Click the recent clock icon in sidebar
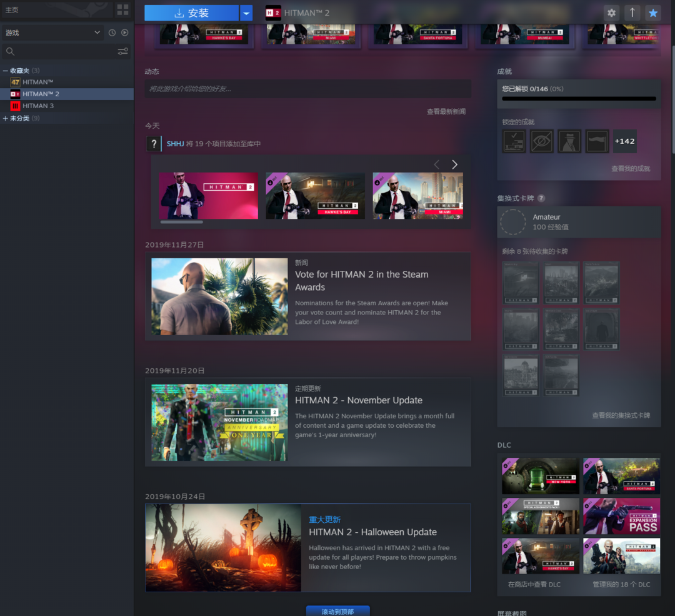This screenshot has height=616, width=675. 112,33
